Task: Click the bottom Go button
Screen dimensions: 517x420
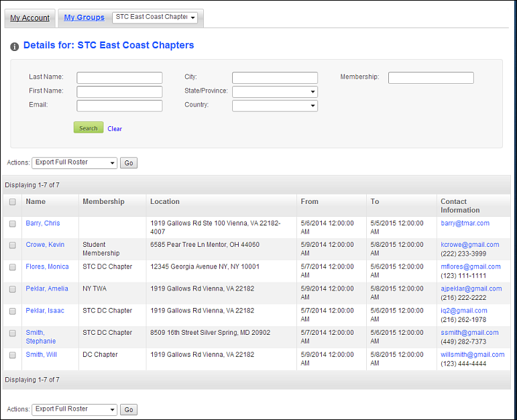Action: click(x=129, y=410)
